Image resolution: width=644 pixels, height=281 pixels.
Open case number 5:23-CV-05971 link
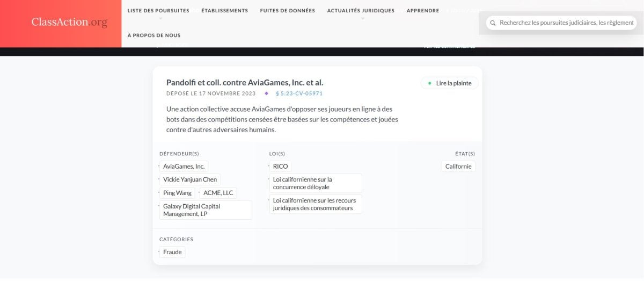[299, 93]
